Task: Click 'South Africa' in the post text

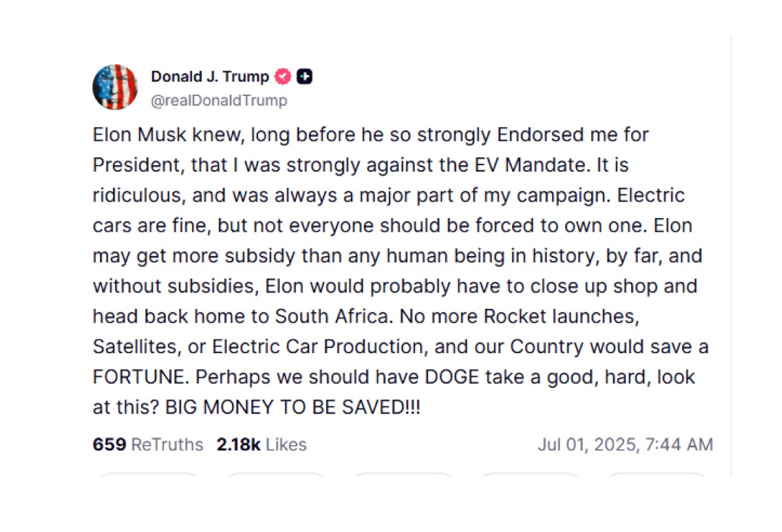Action: point(333,317)
